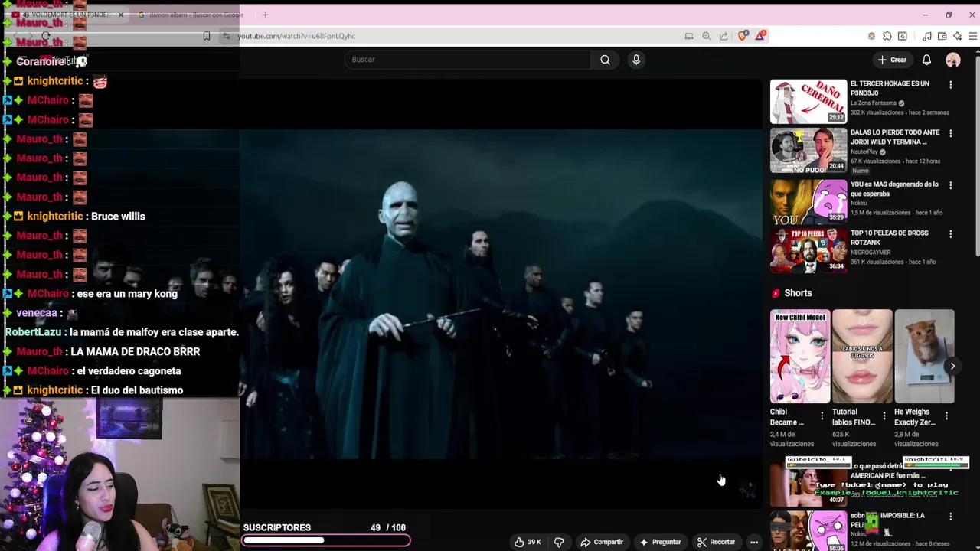
Task: Click the Crear button
Action: point(892,60)
